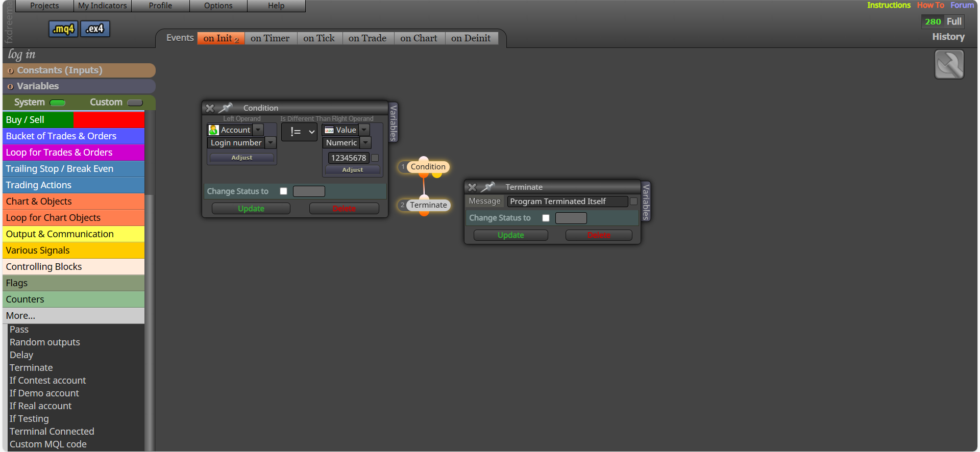Tick the checkbox beside 12345678 value
Viewport: 980px width, 452px height.
pyautogui.click(x=375, y=158)
